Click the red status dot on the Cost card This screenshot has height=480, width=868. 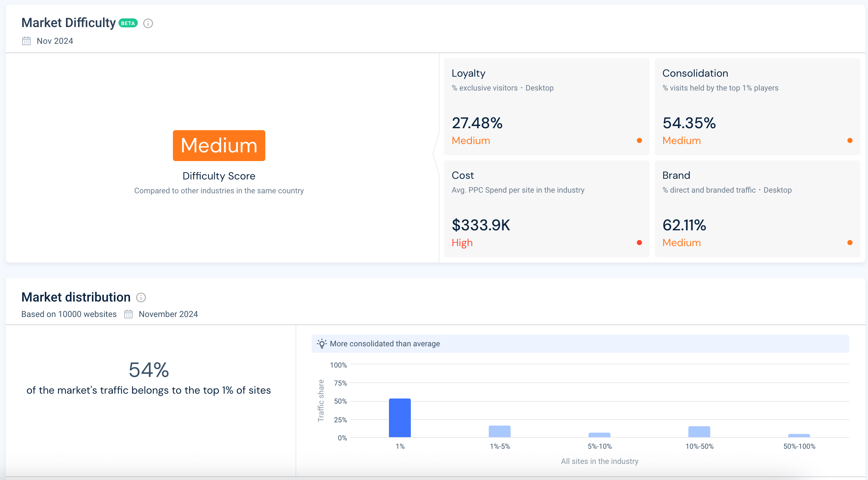(639, 242)
